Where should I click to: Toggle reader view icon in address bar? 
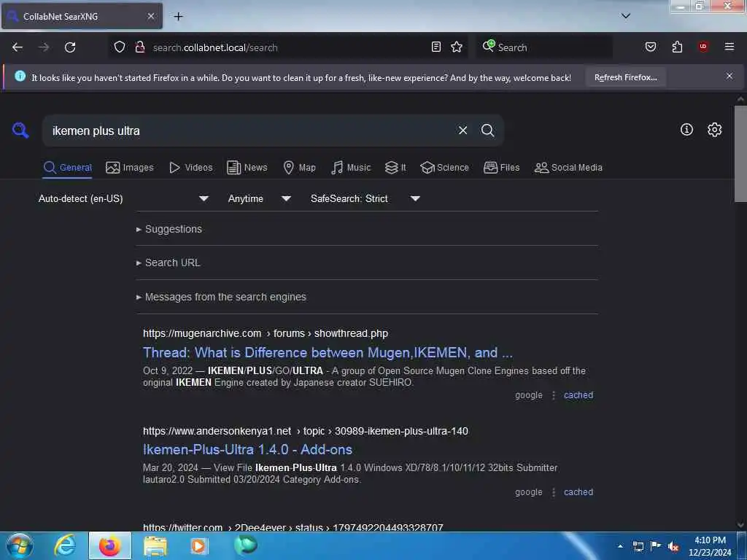click(x=436, y=47)
